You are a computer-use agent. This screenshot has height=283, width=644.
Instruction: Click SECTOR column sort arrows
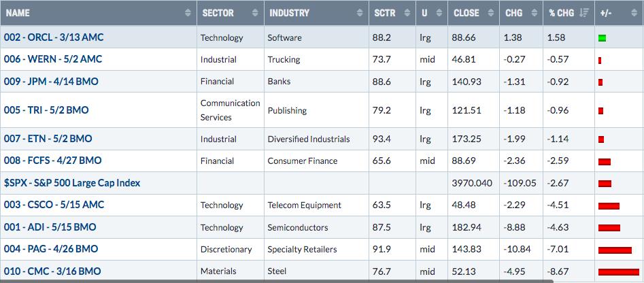click(255, 13)
